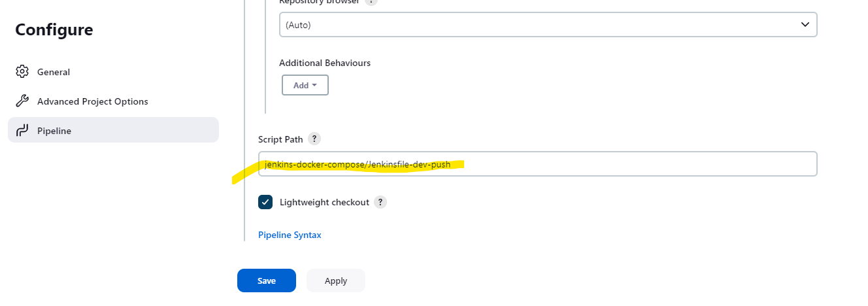Click the Additional Behaviours label

[325, 63]
